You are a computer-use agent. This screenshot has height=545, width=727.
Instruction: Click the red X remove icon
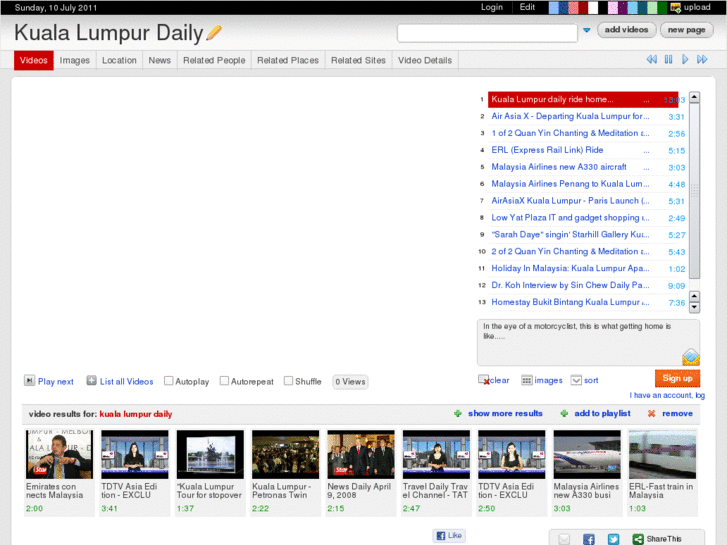(651, 413)
